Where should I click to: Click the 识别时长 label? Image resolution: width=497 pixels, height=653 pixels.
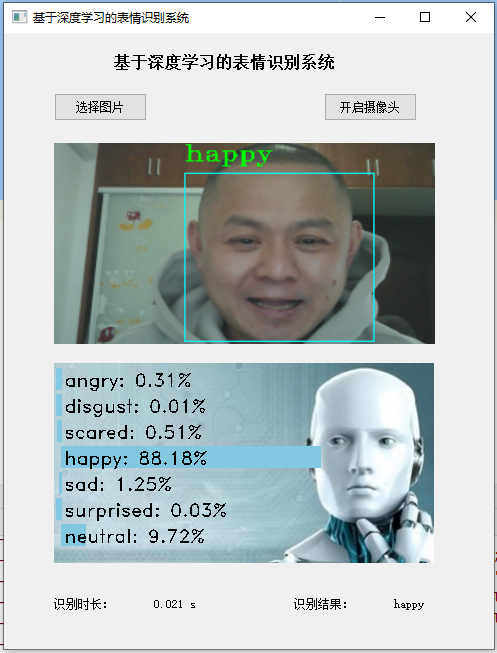[x=81, y=604]
